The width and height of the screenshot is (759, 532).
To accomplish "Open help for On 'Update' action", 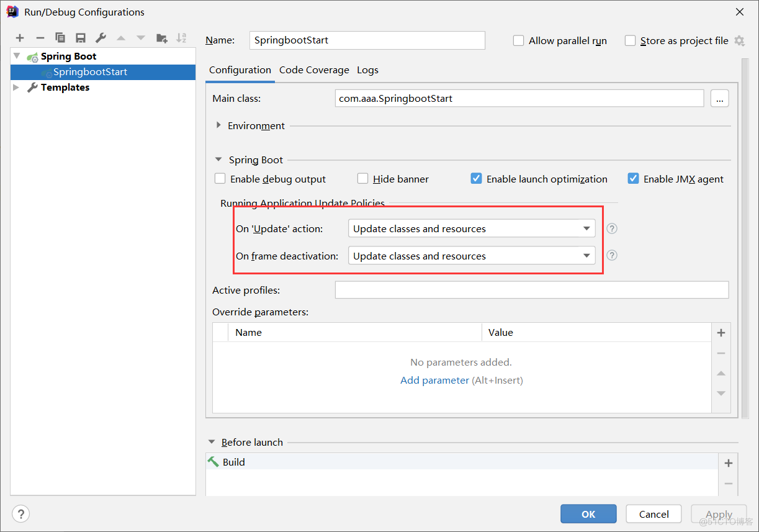I will pyautogui.click(x=612, y=228).
